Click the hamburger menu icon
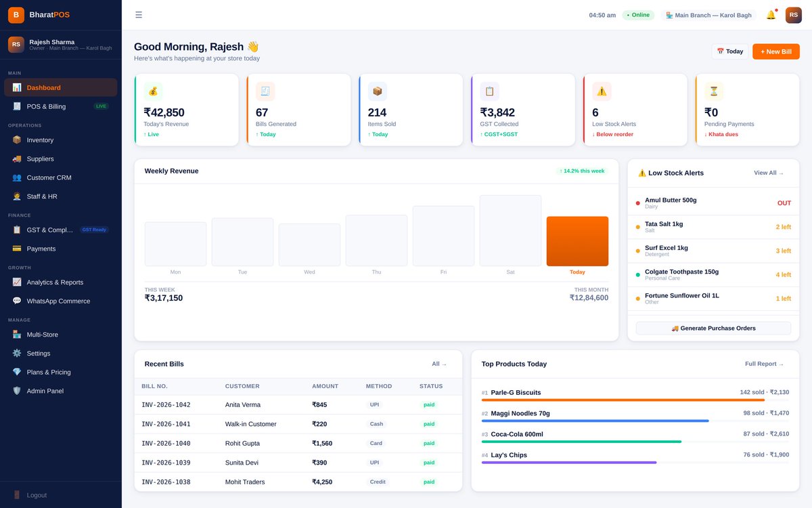 (x=139, y=15)
